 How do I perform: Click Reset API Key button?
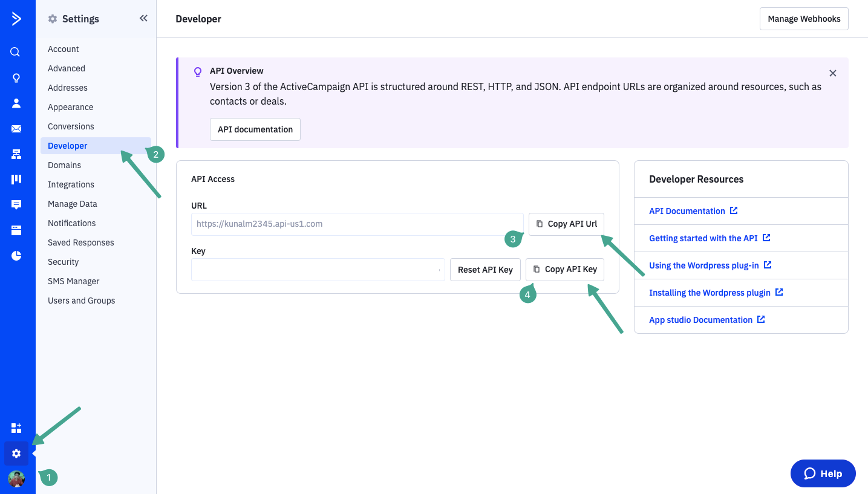click(x=485, y=270)
